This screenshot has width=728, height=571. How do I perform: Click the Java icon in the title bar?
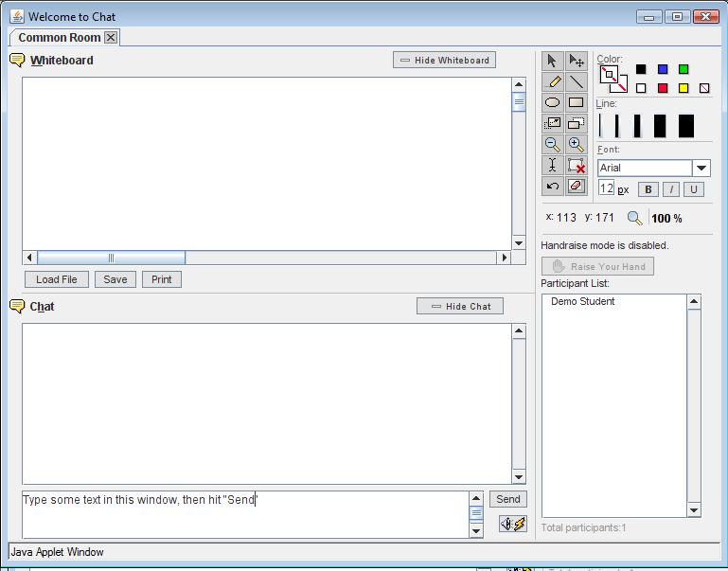click(x=17, y=17)
